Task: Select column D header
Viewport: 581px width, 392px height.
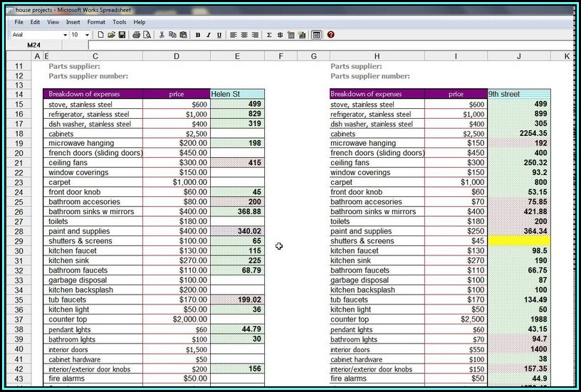Action: 177,56
